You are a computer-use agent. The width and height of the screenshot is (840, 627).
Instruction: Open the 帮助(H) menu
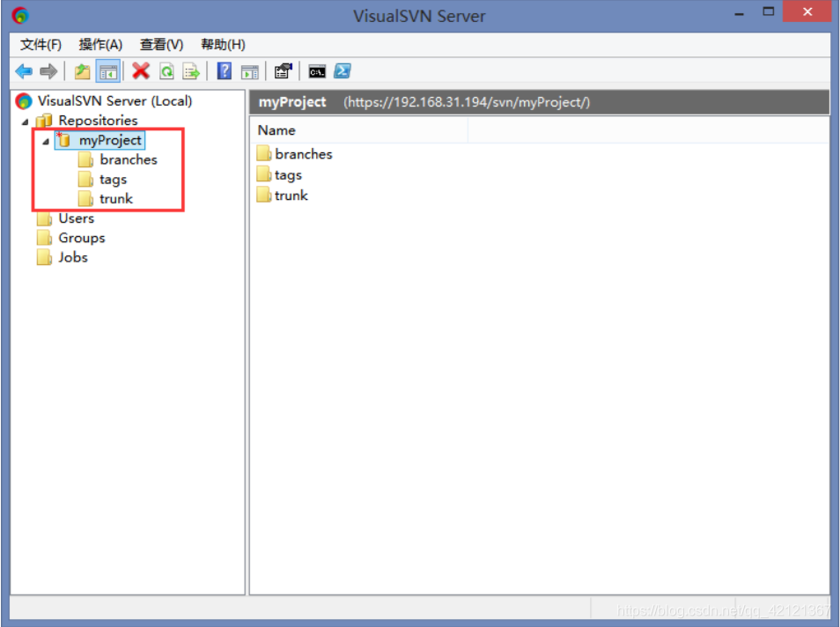223,45
